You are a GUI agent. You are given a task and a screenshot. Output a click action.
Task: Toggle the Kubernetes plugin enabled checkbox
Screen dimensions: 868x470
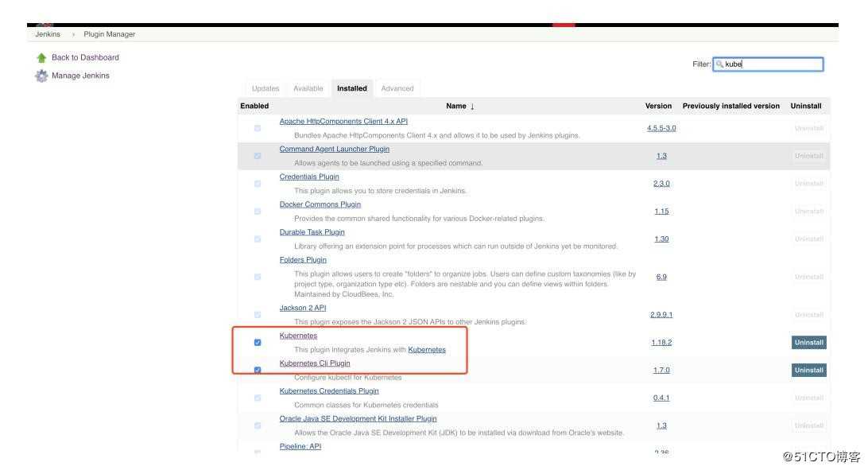[x=258, y=343]
